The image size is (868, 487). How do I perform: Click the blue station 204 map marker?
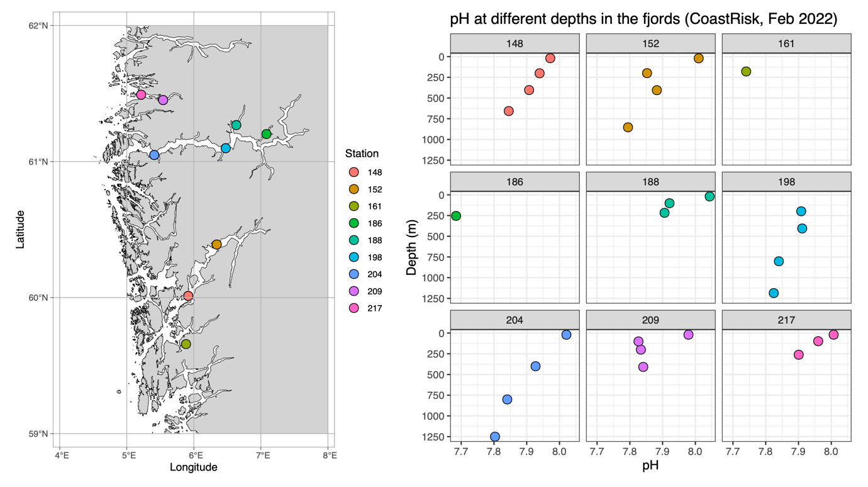point(154,155)
